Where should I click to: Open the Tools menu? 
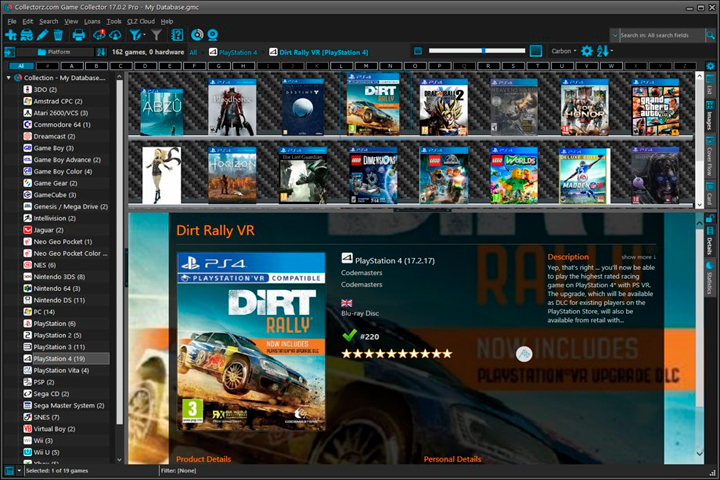114,21
